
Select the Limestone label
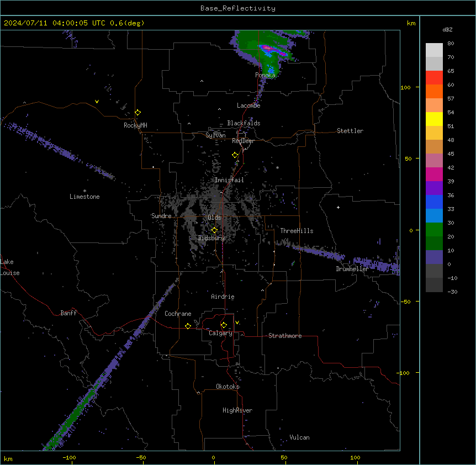click(x=84, y=197)
